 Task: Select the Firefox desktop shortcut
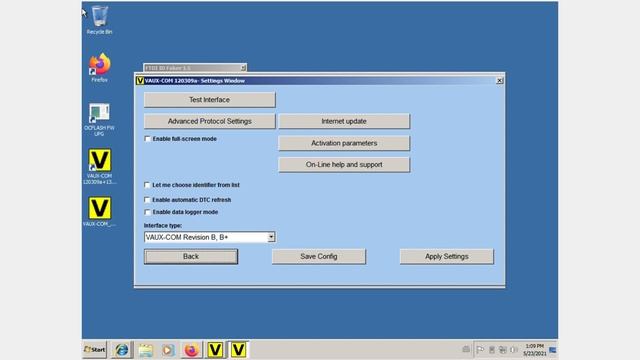click(99, 68)
